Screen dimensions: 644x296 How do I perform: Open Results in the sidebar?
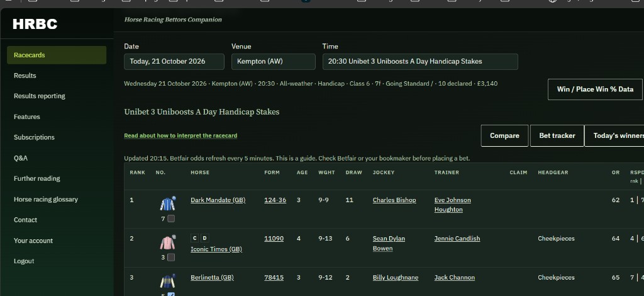(25, 76)
